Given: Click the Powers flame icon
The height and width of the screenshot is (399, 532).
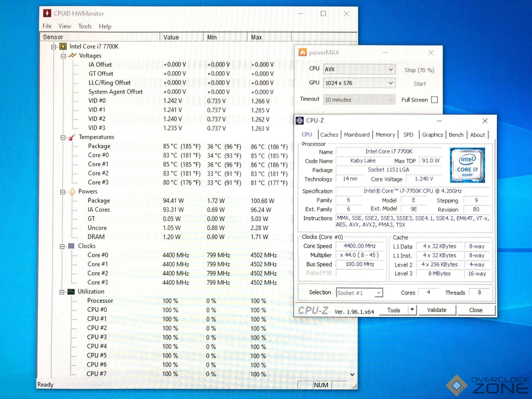Looking at the screenshot, I should click(72, 192).
